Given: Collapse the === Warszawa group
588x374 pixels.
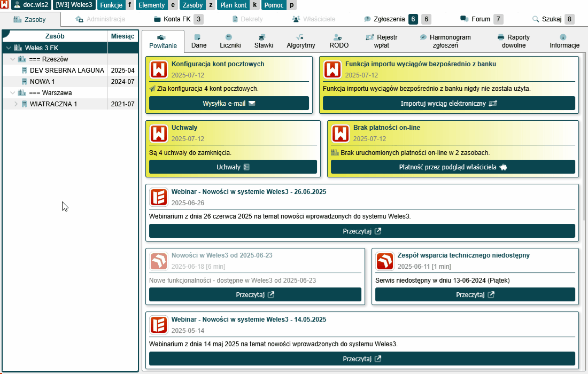Looking at the screenshot, I should [12, 93].
